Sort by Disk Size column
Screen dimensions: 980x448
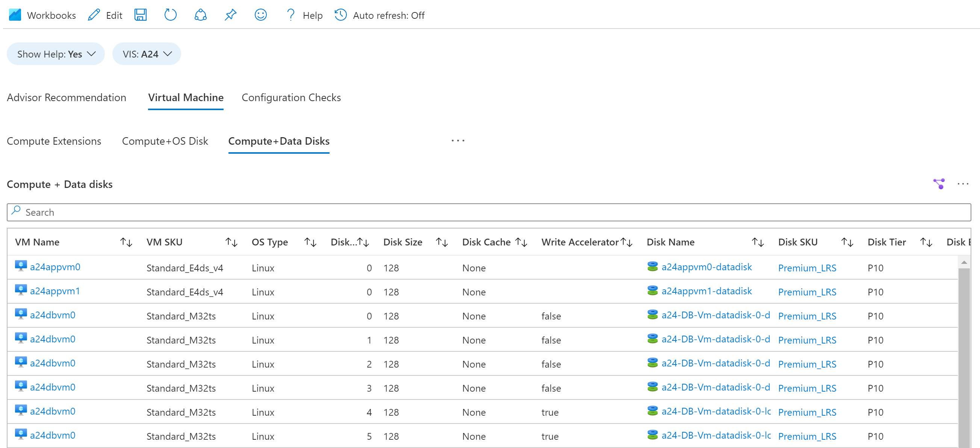coord(441,242)
